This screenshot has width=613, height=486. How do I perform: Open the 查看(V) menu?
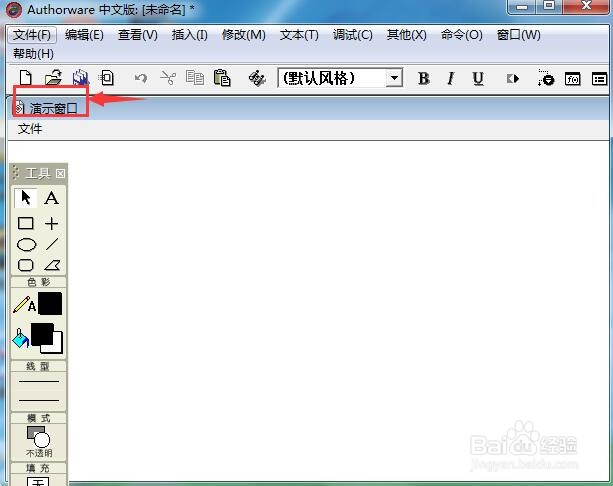(x=138, y=35)
